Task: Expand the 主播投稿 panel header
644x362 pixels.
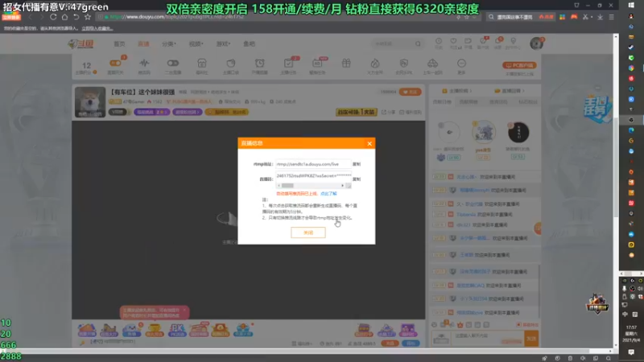Action: click(x=456, y=91)
